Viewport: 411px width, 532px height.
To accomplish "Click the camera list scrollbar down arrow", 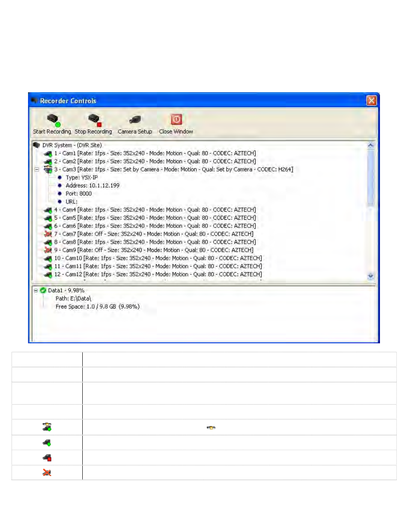I will click(371, 276).
